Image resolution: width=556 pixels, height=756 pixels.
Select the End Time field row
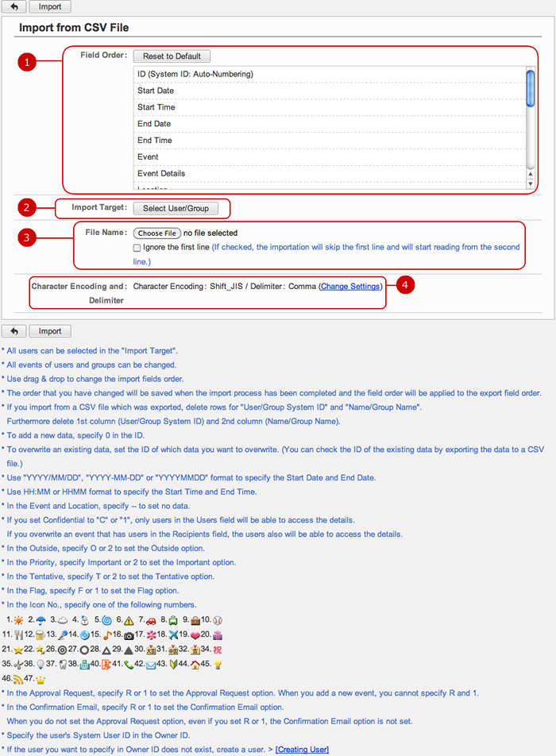pyautogui.click(x=330, y=141)
